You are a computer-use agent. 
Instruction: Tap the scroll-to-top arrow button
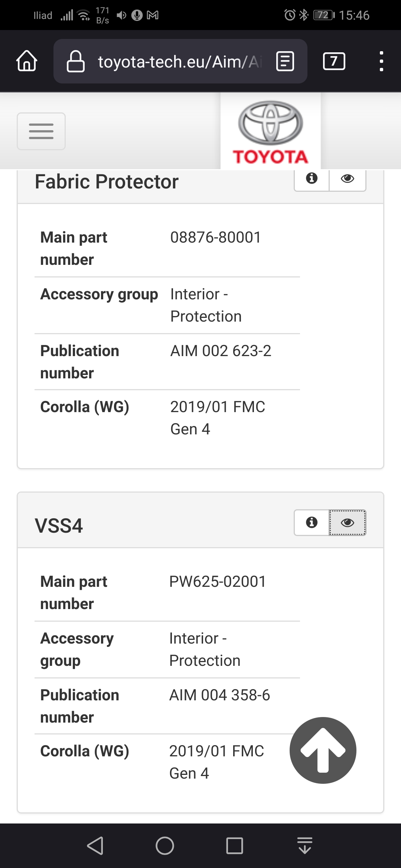[x=323, y=750]
